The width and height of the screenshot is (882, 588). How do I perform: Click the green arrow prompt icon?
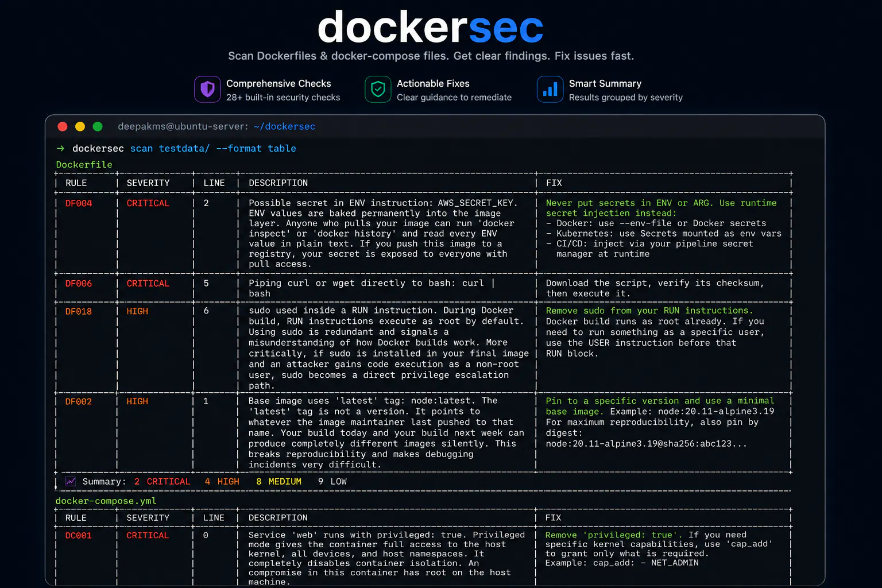(60, 148)
